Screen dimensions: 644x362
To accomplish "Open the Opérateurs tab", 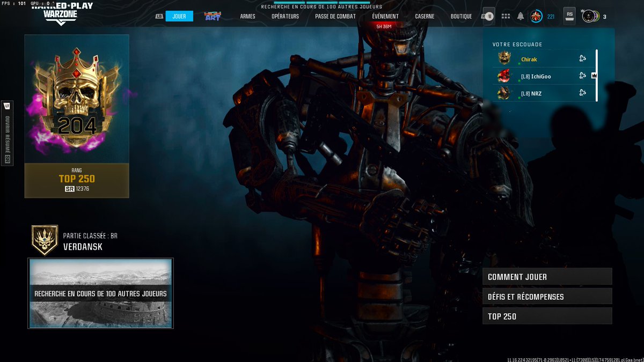I will (x=285, y=17).
